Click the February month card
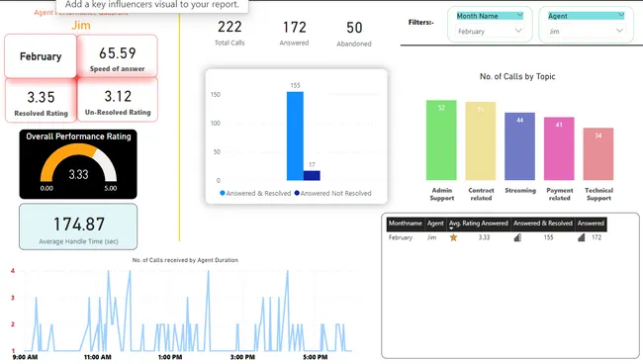The width and height of the screenshot is (643, 364). coord(41,56)
